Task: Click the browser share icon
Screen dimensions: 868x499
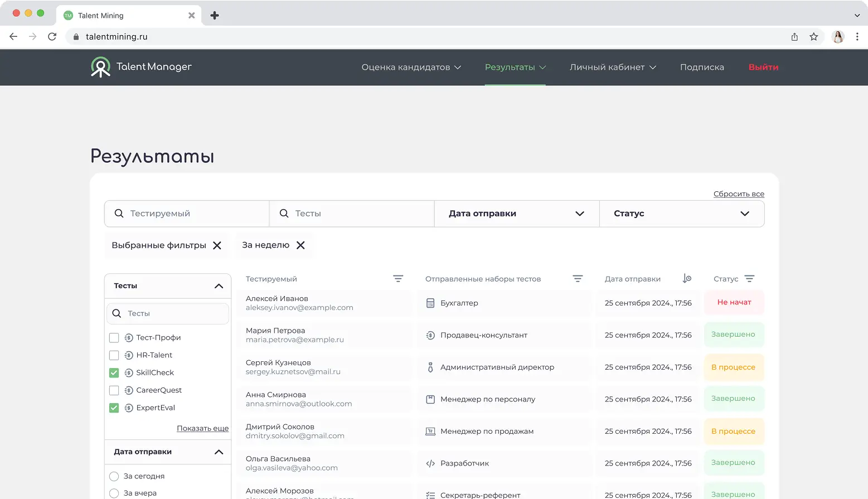Action: (794, 37)
